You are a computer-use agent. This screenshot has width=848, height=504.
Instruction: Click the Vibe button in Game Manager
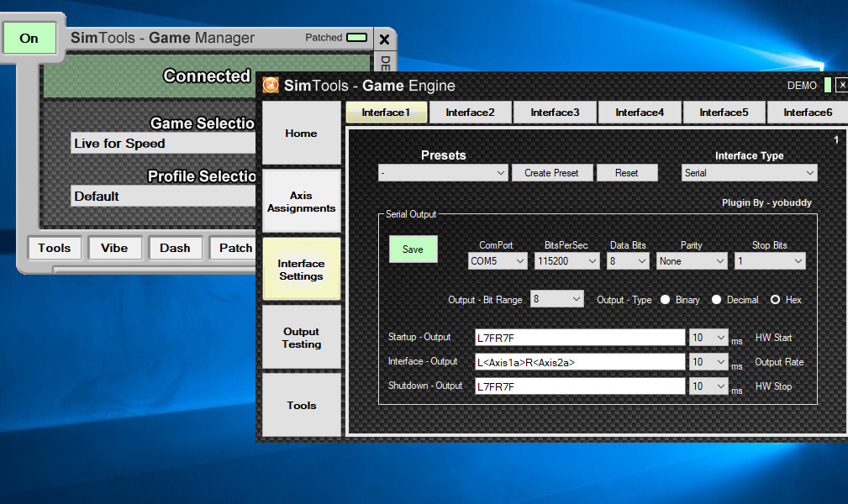[x=114, y=248]
